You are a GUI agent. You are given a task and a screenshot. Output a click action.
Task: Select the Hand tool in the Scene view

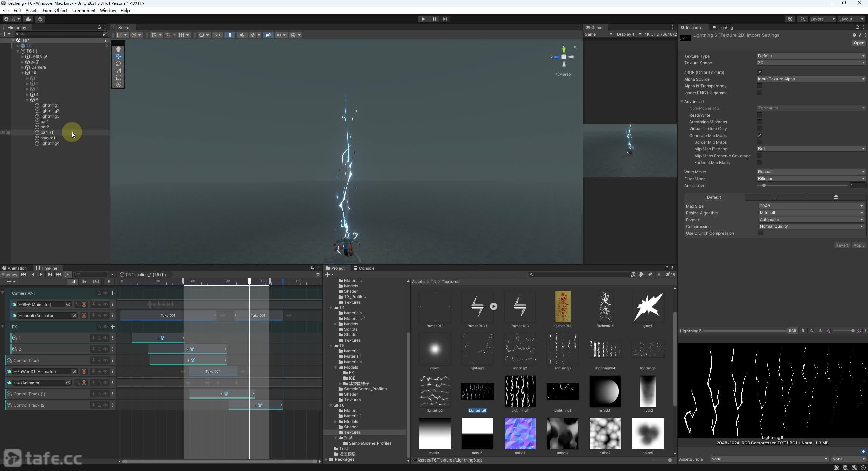tap(118, 49)
